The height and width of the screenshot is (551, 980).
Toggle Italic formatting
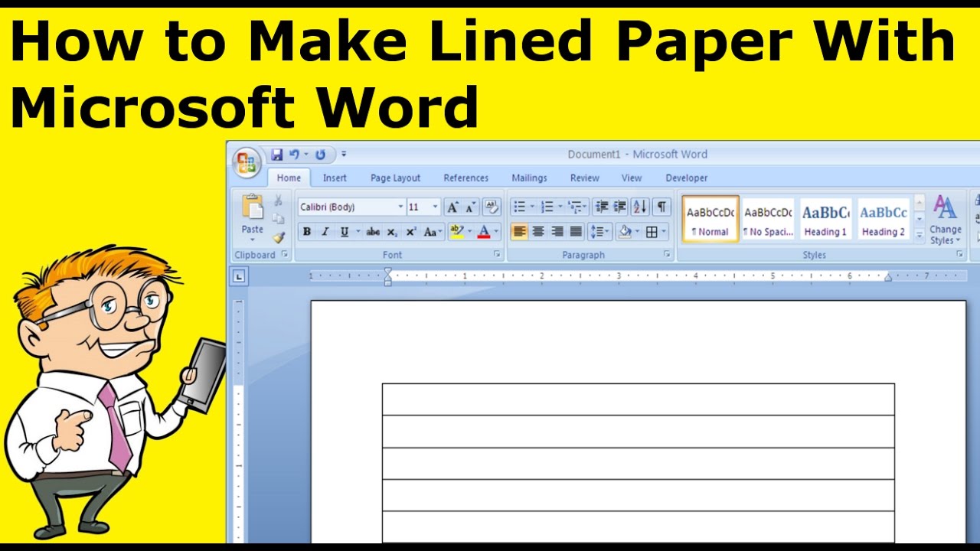325,232
